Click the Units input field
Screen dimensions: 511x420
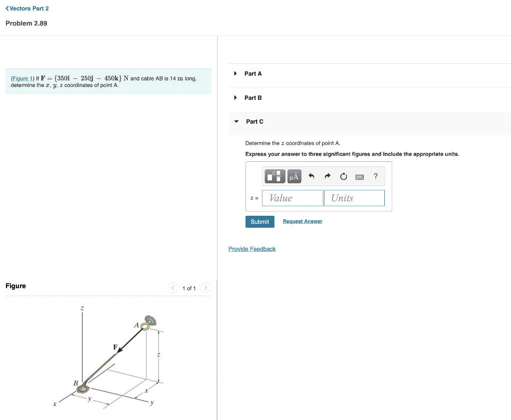point(354,198)
